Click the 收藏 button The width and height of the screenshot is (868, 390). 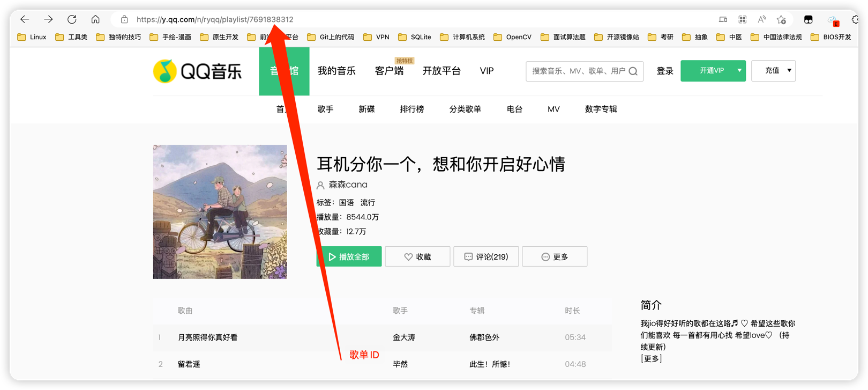point(417,257)
